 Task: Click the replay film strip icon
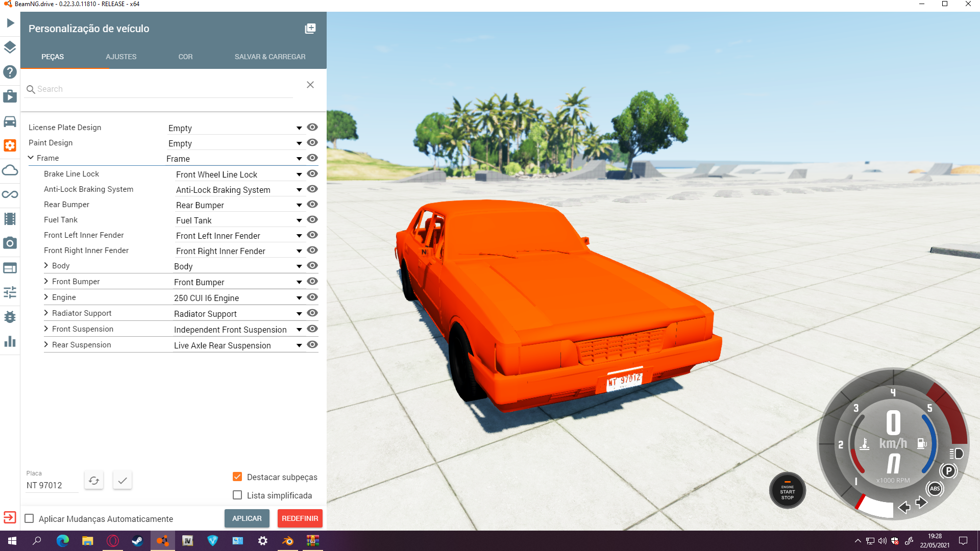click(x=10, y=219)
